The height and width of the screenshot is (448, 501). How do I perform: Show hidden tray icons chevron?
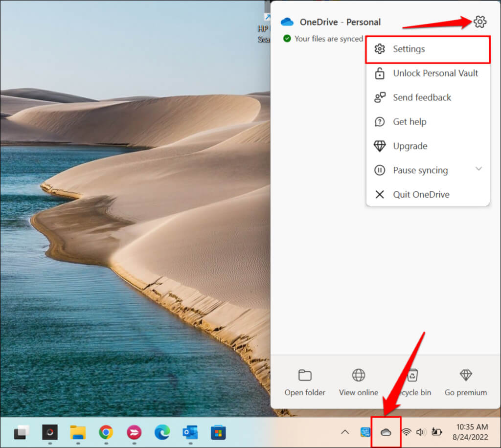[345, 432]
